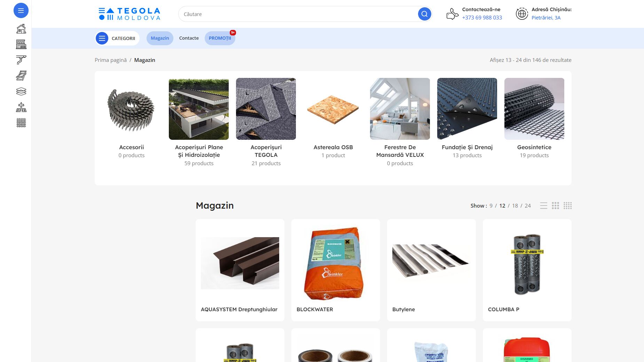The image size is (644, 362).
Task: Open the PROMOȚII menu item
Action: [220, 38]
